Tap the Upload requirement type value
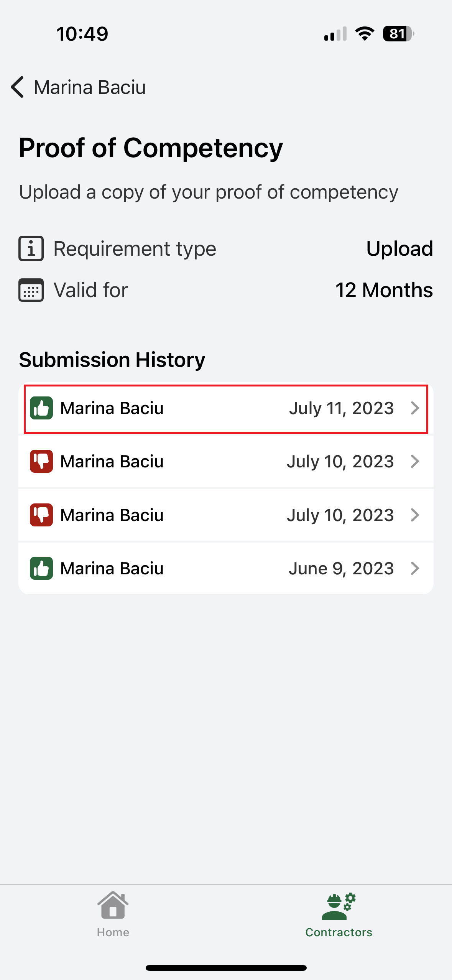452x980 pixels. pos(399,248)
